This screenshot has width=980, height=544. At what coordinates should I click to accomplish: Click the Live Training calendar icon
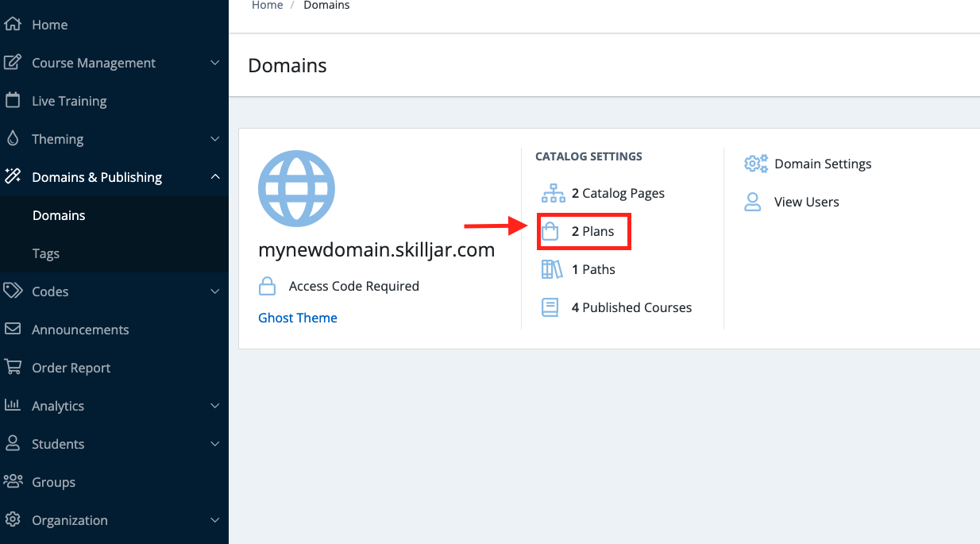tap(12, 101)
